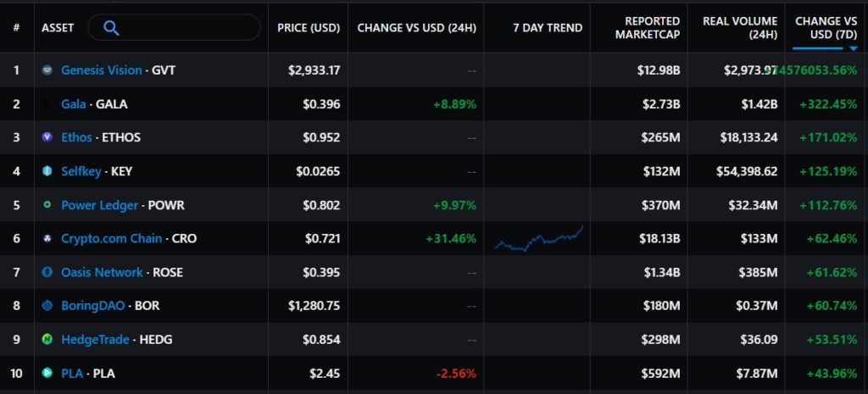Viewport: 868px width, 394px height.
Task: Click the asset search input field
Action: click(x=186, y=28)
